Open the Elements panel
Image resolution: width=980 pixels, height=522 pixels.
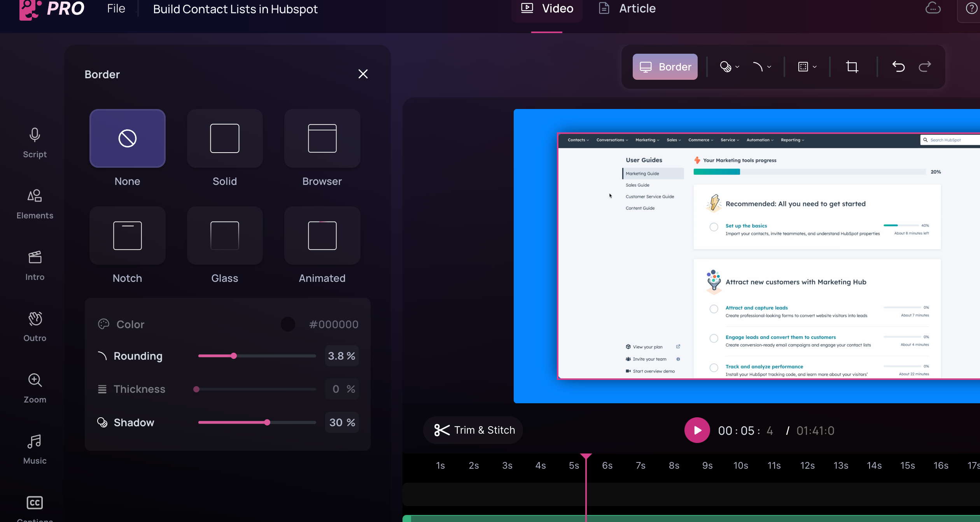point(35,204)
